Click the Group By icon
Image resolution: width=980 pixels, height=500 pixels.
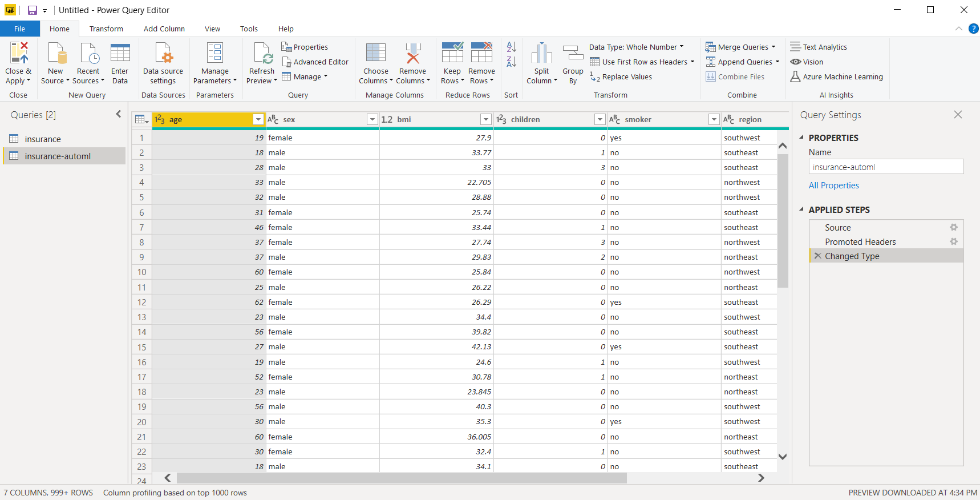click(573, 54)
